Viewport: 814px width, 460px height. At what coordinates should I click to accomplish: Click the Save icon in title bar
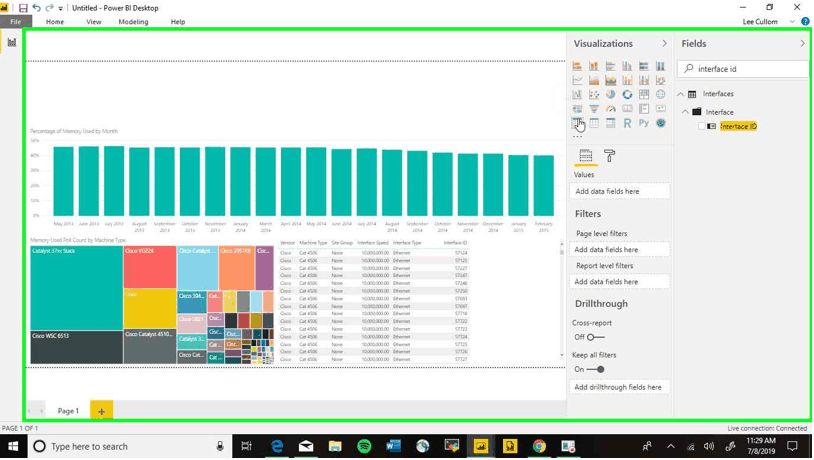pyautogui.click(x=23, y=8)
